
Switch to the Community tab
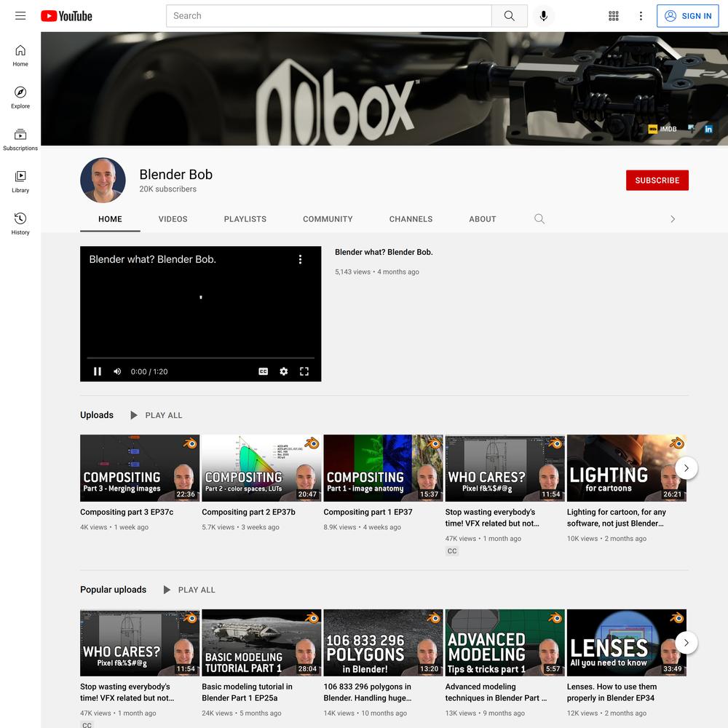tap(328, 219)
